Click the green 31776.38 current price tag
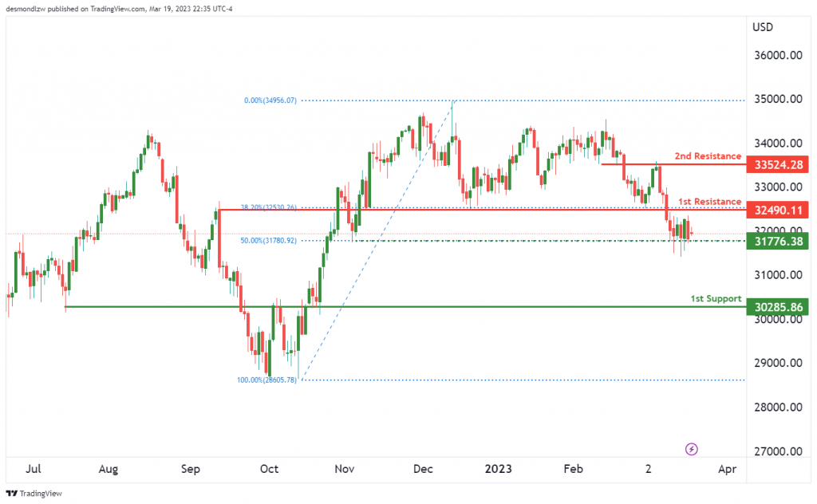This screenshot has width=817, height=504. tap(778, 241)
